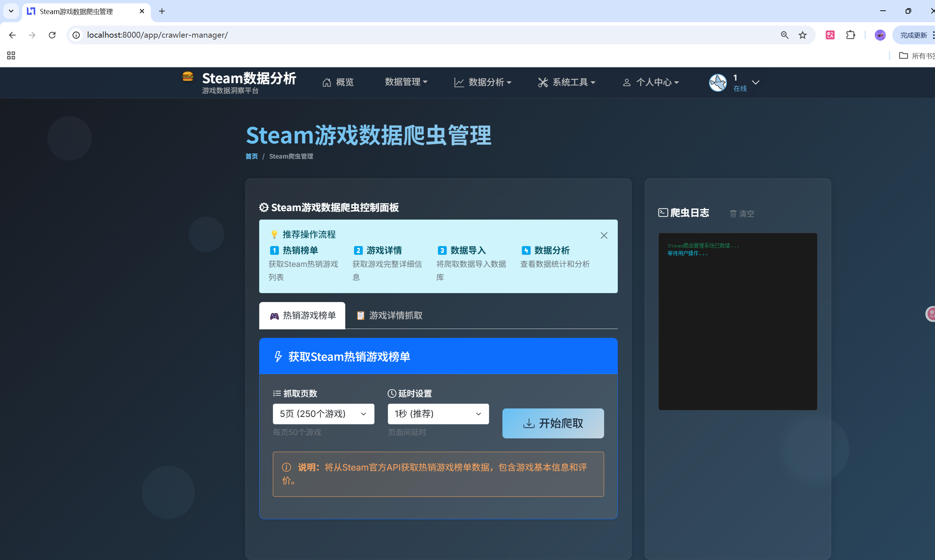Select the Steam游戏数据爬虫管理 browser tab
This screenshot has width=935, height=560.
tap(86, 11)
